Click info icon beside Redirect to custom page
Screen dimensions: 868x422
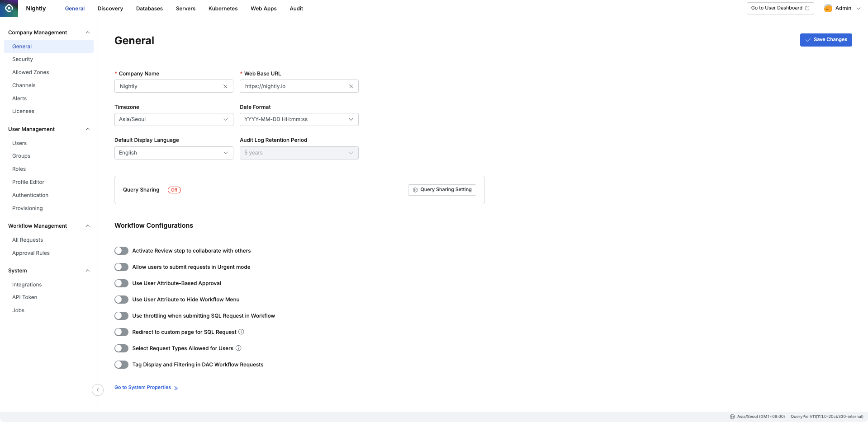241,332
